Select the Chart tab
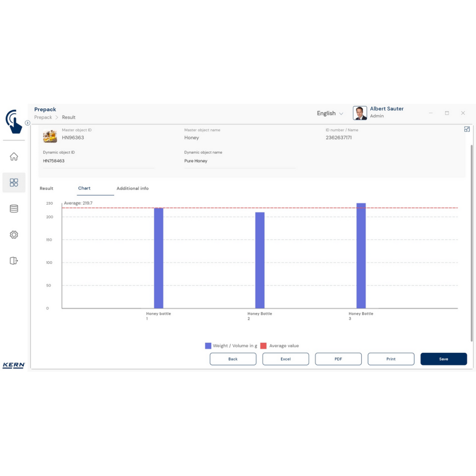The width and height of the screenshot is (476, 476). coord(84,188)
